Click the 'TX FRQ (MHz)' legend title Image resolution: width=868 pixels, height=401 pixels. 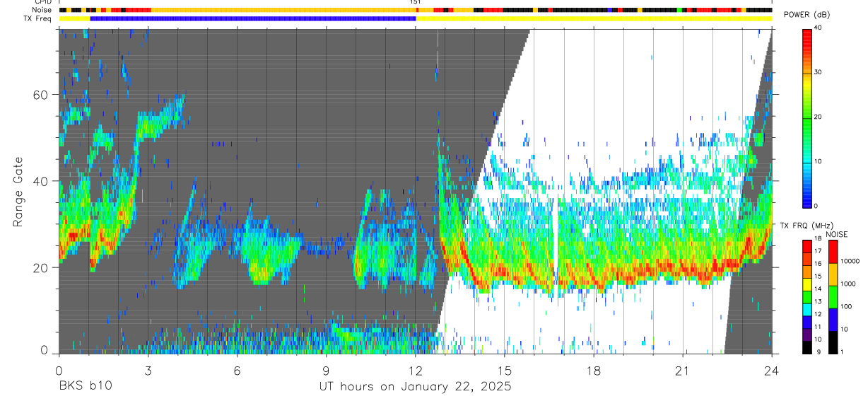coord(807,226)
